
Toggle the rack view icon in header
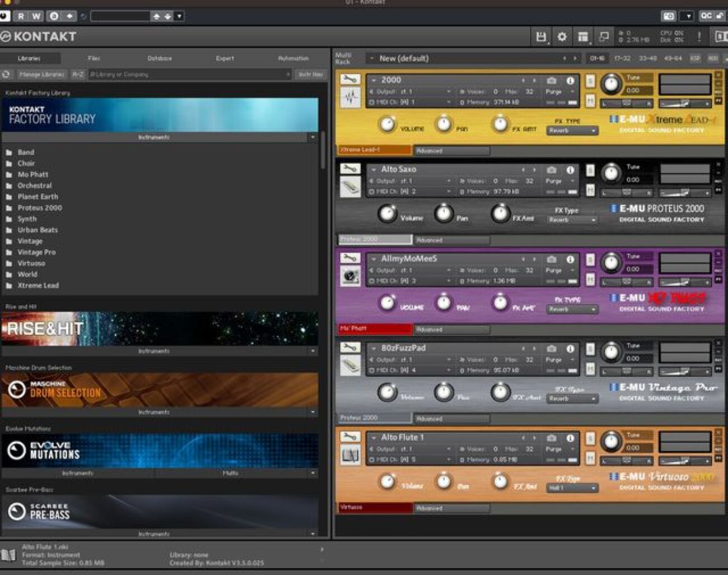coord(583,37)
